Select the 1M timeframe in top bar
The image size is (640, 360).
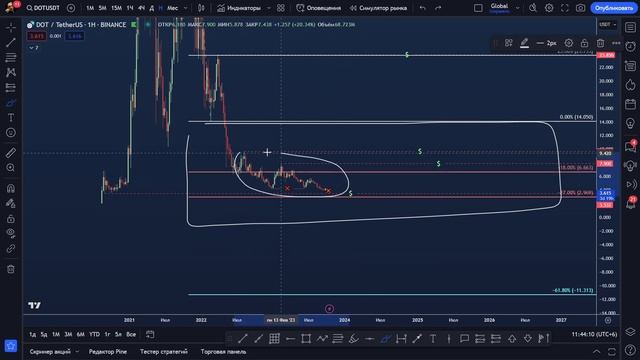pos(90,8)
